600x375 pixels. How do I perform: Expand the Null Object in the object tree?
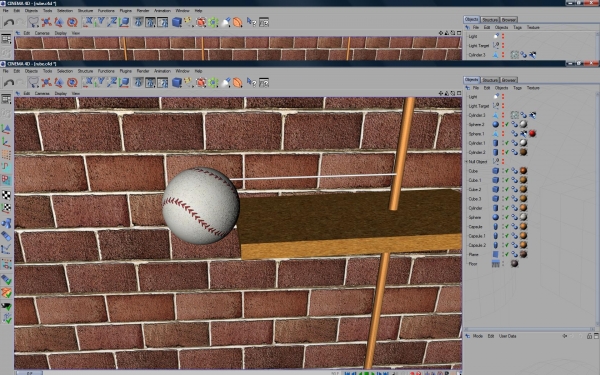(466, 162)
